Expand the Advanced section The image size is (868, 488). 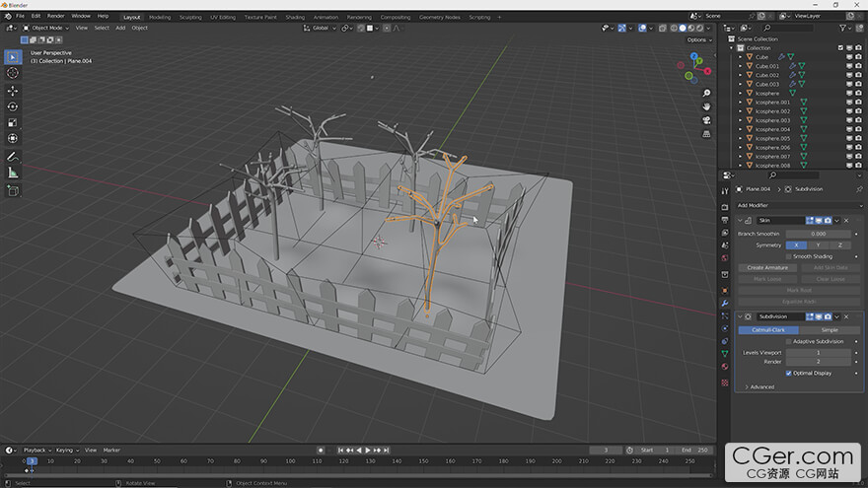click(761, 386)
